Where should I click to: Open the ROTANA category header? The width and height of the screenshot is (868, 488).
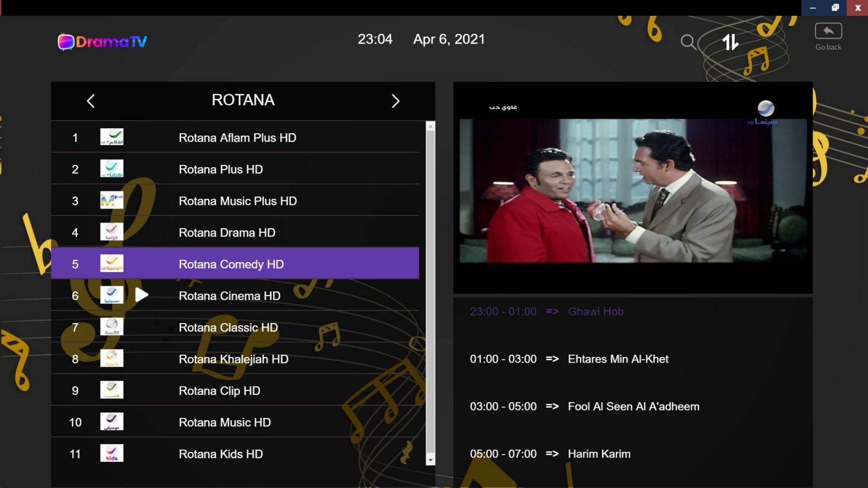pyautogui.click(x=243, y=100)
